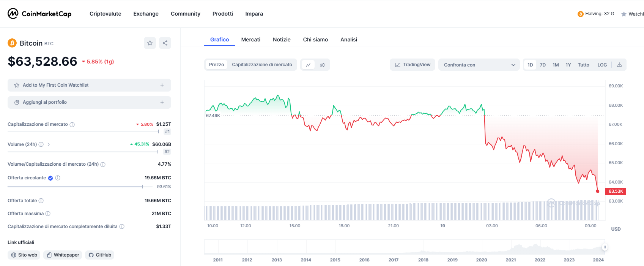Viewport: 644px width, 266px height.
Task: Open the Whitepaper link
Action: (x=63, y=255)
